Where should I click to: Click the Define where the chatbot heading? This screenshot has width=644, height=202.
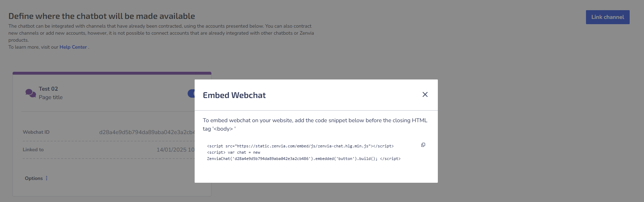102,16
